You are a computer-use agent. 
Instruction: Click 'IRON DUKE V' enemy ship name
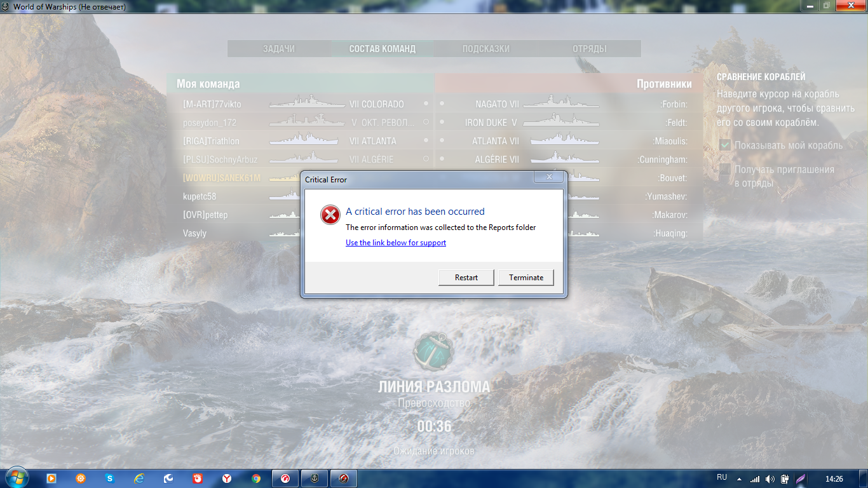click(491, 123)
